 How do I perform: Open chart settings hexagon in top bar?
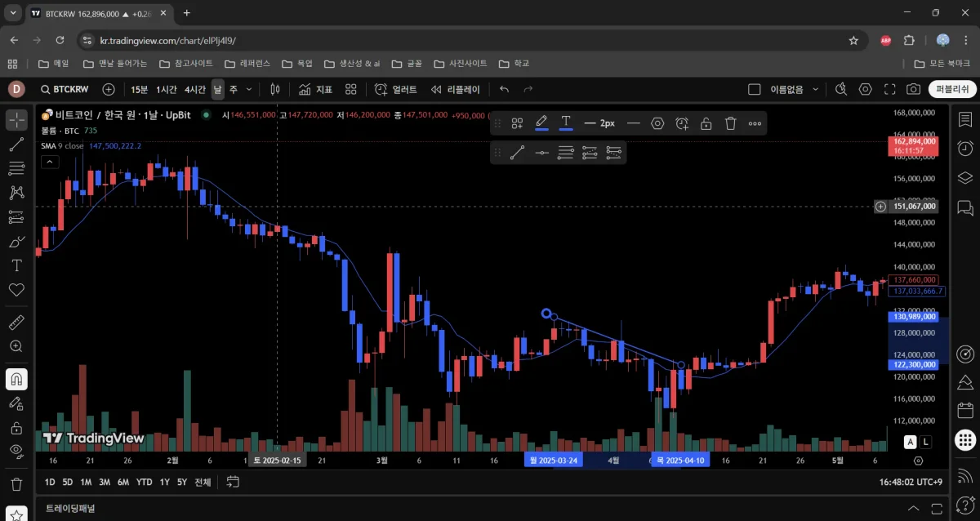click(x=866, y=89)
